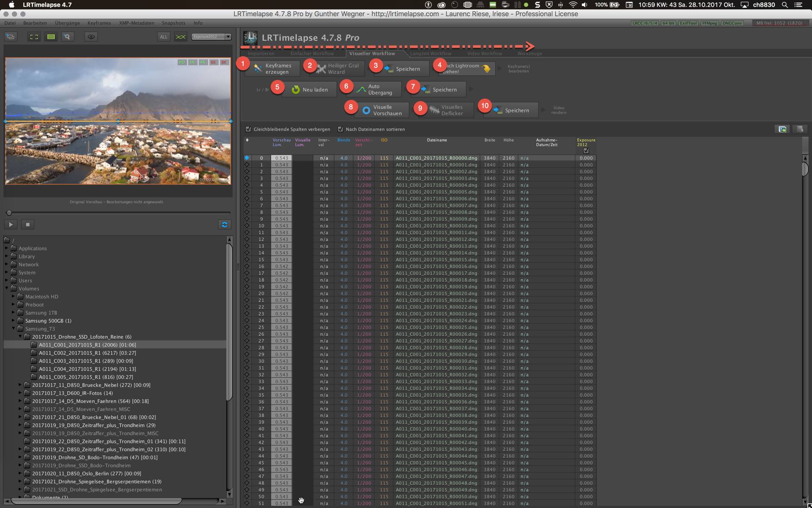Expand the Samsung 500GB (1) folder
This screenshot has height=508, width=812.
pos(14,320)
